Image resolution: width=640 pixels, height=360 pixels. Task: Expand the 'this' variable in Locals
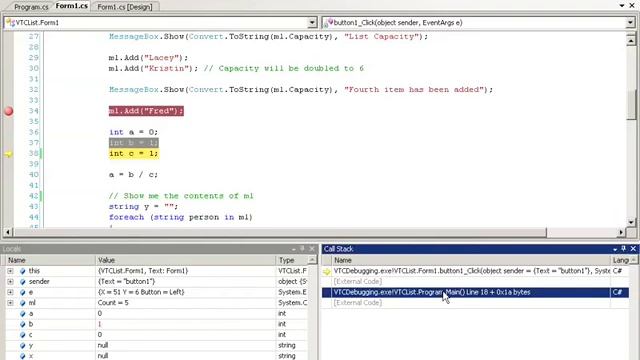pos(10,271)
